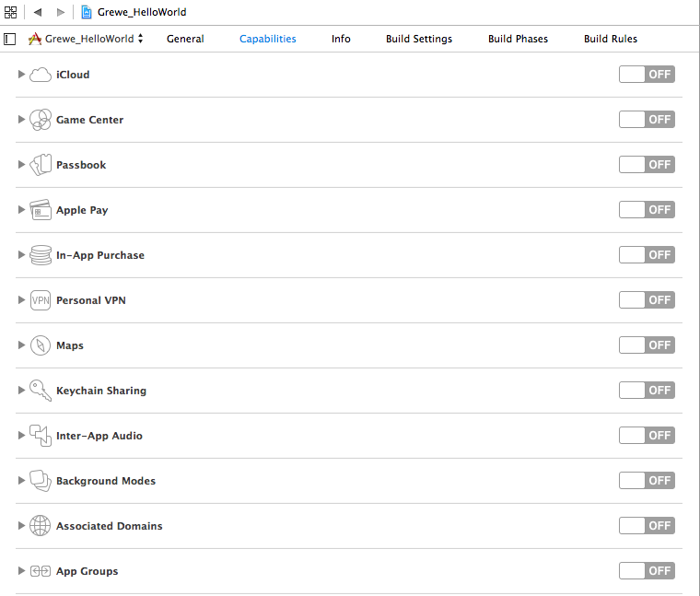Expand the Inter-App Audio section
Screen dimensions: 700x596
click(x=21, y=436)
